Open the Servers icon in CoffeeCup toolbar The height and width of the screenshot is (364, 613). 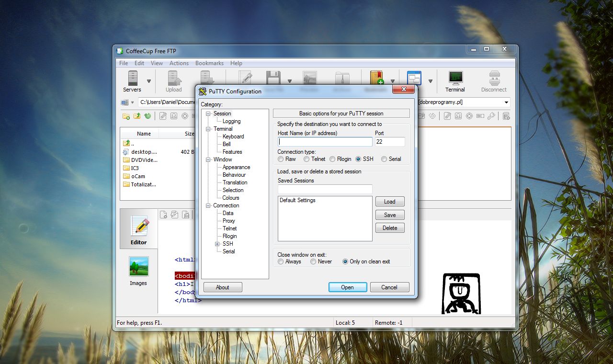click(132, 78)
